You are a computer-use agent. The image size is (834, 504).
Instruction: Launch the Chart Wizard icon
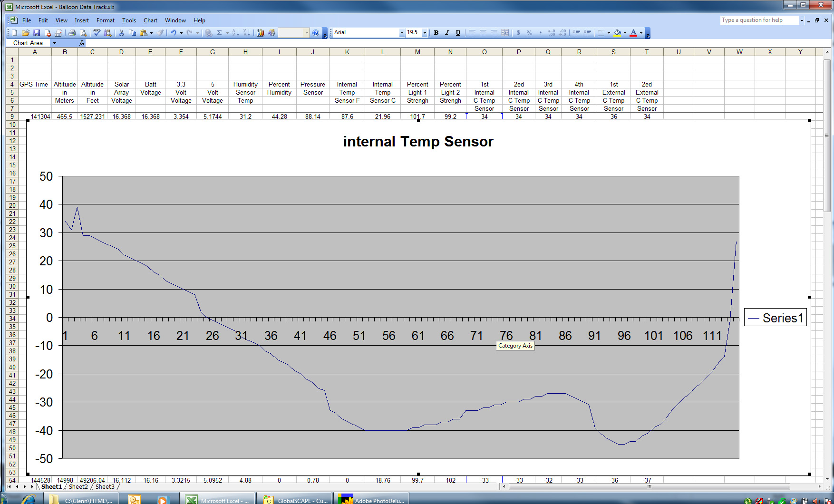pos(260,33)
